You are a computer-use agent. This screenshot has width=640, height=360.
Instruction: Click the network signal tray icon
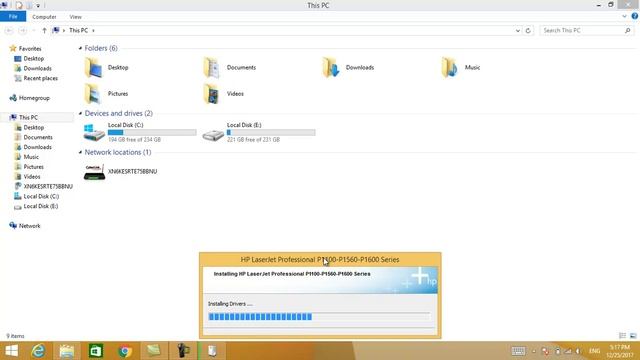(x=568, y=351)
